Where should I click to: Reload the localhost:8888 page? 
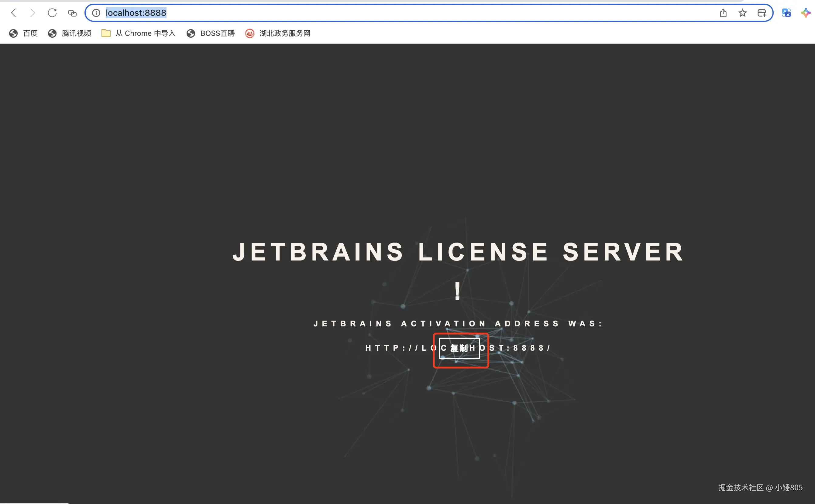click(52, 13)
